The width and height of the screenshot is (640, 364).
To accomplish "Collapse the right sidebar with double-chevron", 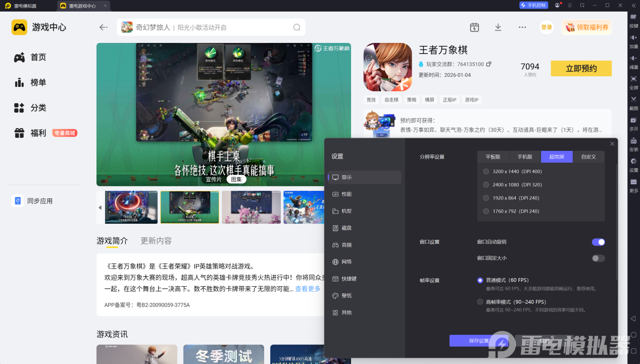I will [633, 5].
